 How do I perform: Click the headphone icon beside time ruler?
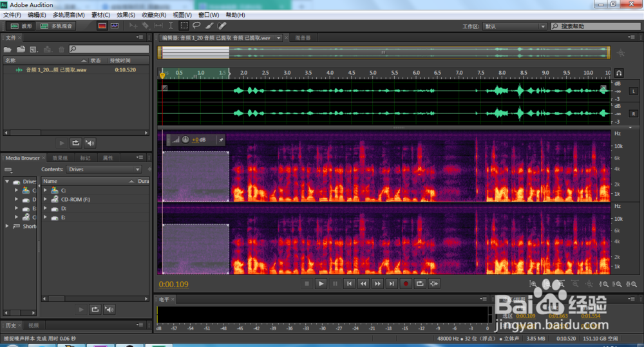tap(618, 73)
